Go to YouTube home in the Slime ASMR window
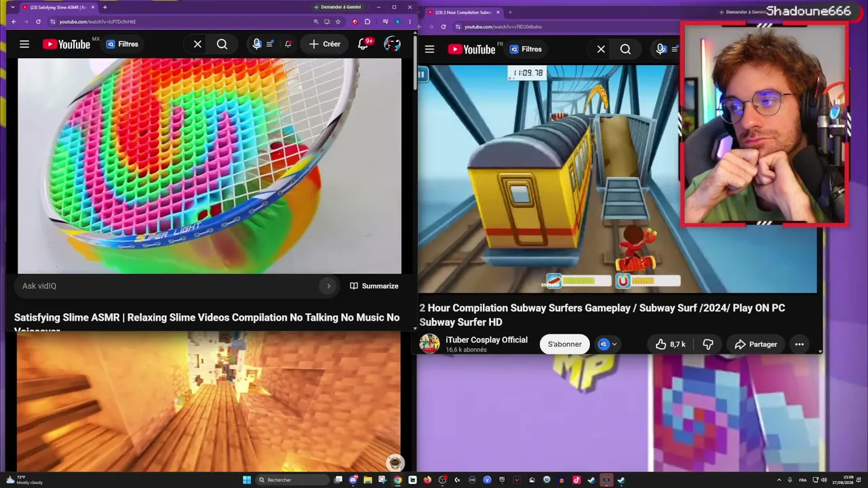Viewport: 868px width, 488px height. click(66, 44)
